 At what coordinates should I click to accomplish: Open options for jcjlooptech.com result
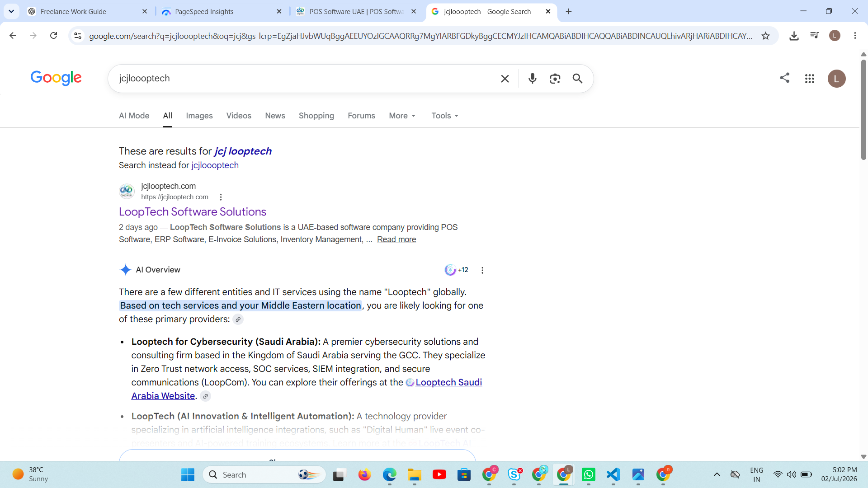point(221,197)
